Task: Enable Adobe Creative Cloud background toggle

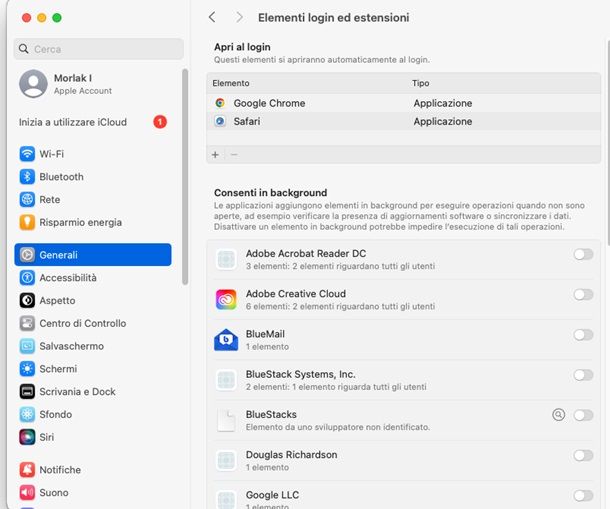Action: pyautogui.click(x=583, y=294)
